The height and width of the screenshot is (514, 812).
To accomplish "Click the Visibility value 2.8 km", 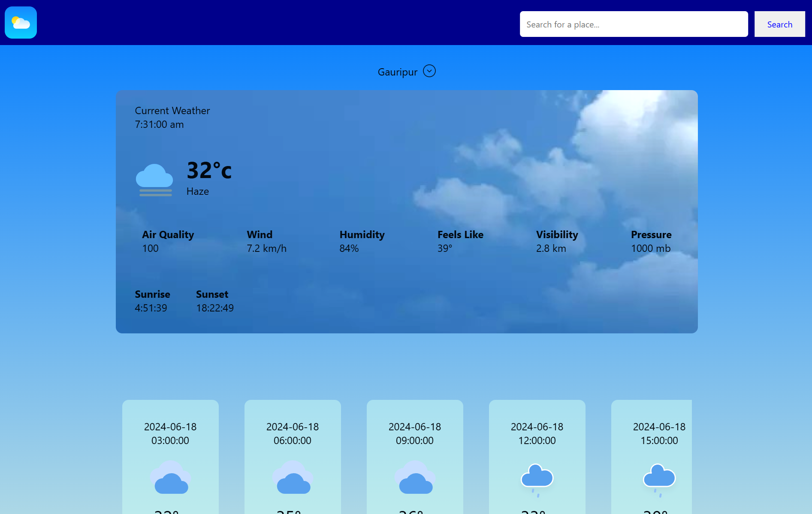I will pos(551,248).
